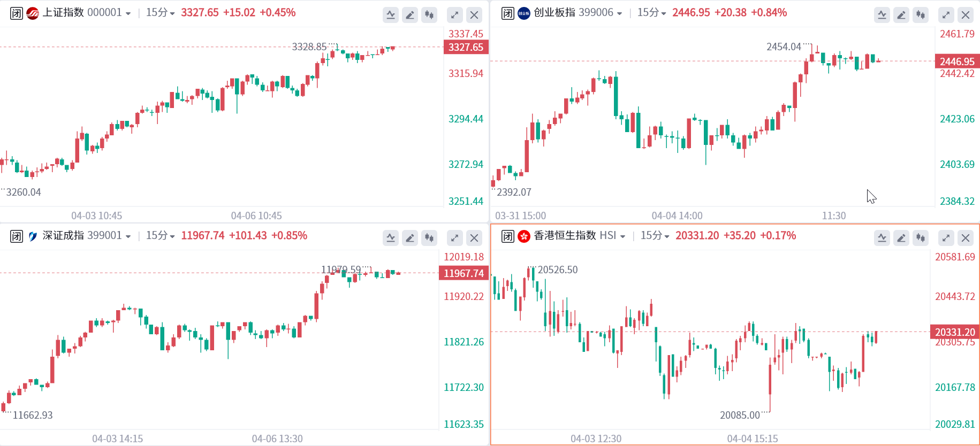Open 15分 interval dropdown in 创业板指 panel
980x446 pixels.
[651, 13]
